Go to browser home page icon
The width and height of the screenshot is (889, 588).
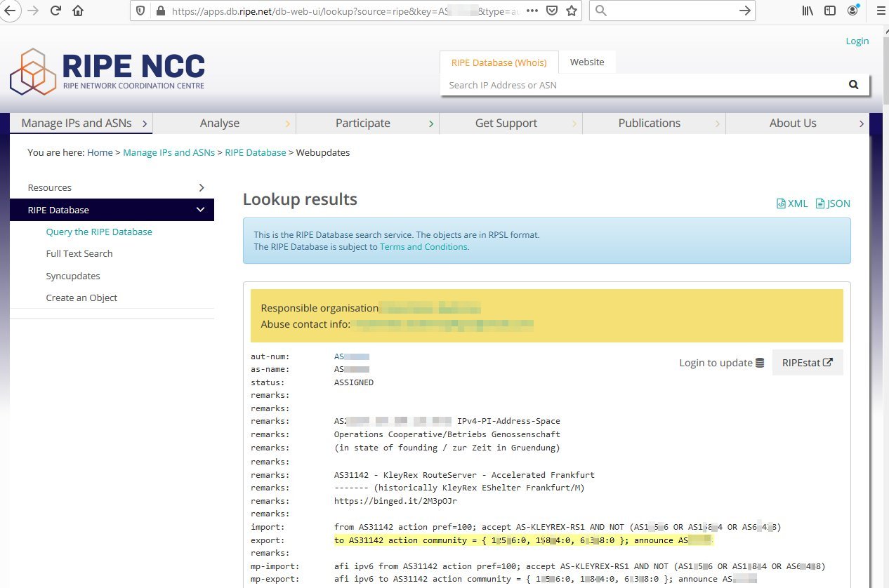coord(78,11)
